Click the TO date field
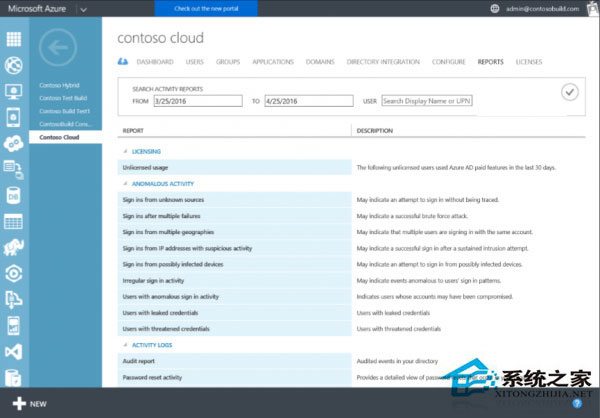The height and width of the screenshot is (418, 600). [309, 101]
